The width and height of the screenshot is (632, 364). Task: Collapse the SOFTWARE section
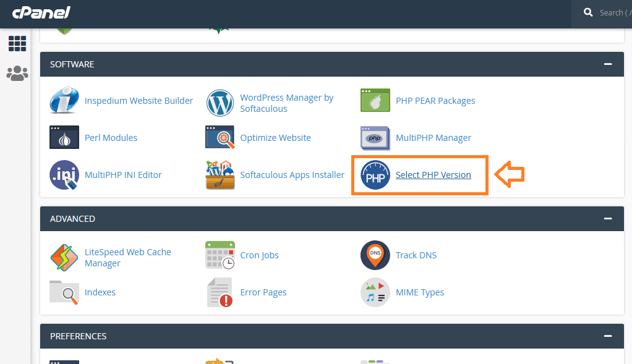[x=608, y=64]
